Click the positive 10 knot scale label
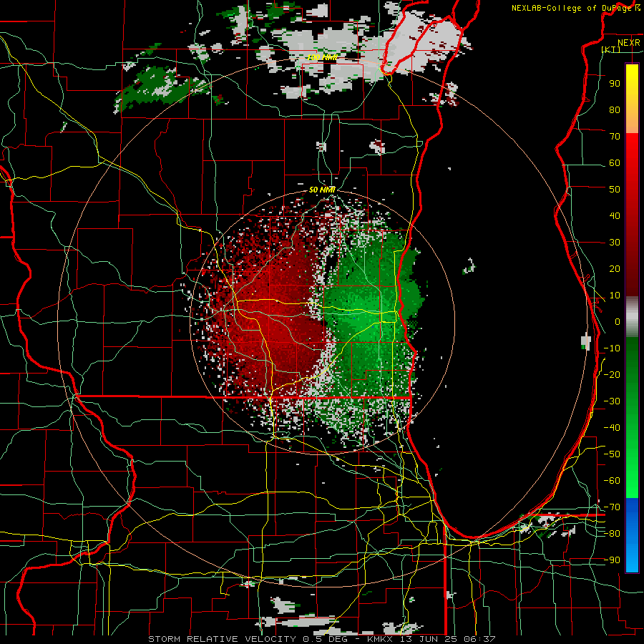Screen dimensions: 644x644 615,296
